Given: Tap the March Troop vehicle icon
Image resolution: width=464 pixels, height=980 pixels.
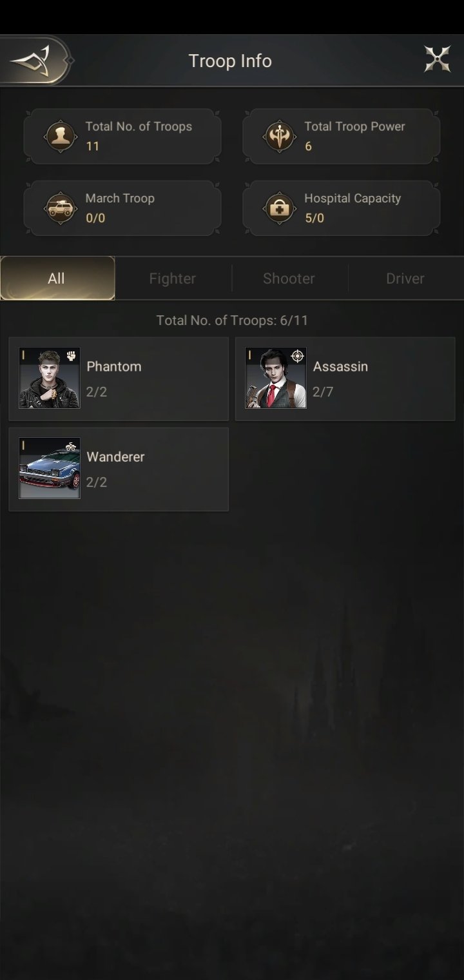Looking at the screenshot, I should (x=61, y=208).
